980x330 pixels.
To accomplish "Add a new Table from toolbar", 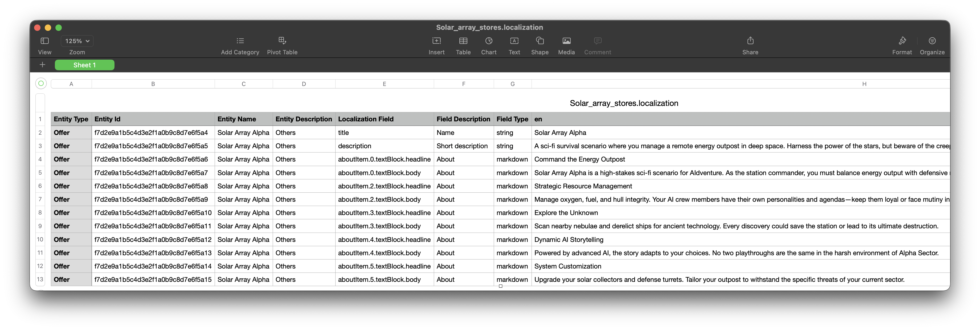I will pyautogui.click(x=463, y=41).
